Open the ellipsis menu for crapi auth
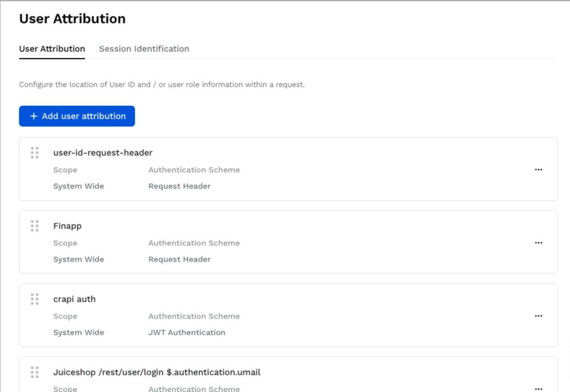Image resolution: width=570 pixels, height=392 pixels. pyautogui.click(x=538, y=316)
